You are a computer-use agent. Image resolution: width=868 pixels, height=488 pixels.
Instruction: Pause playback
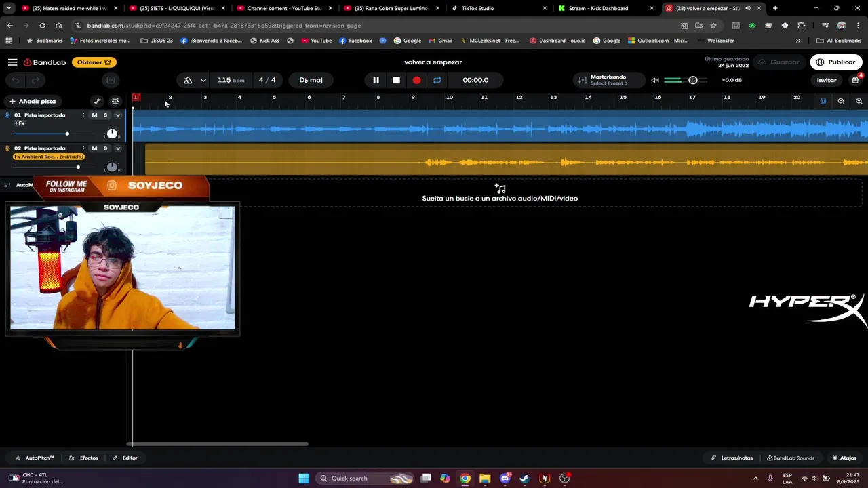pos(376,80)
